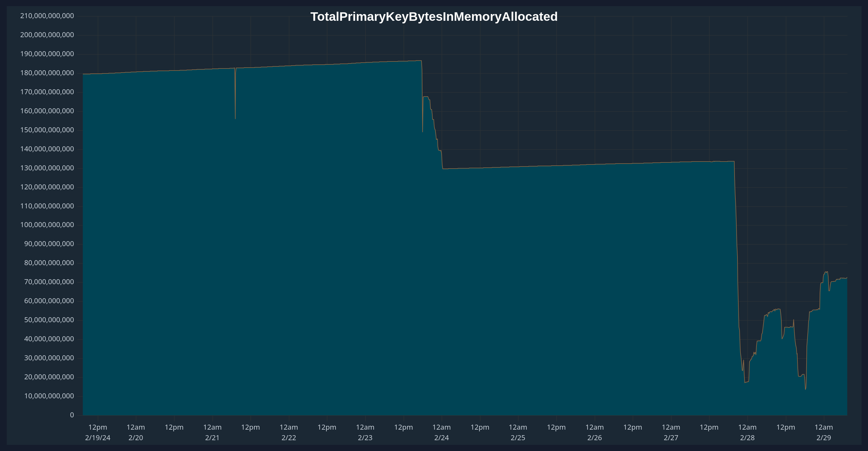Viewport: 868px width, 451px height.
Task: Select the 2/26 date label
Action: click(594, 438)
